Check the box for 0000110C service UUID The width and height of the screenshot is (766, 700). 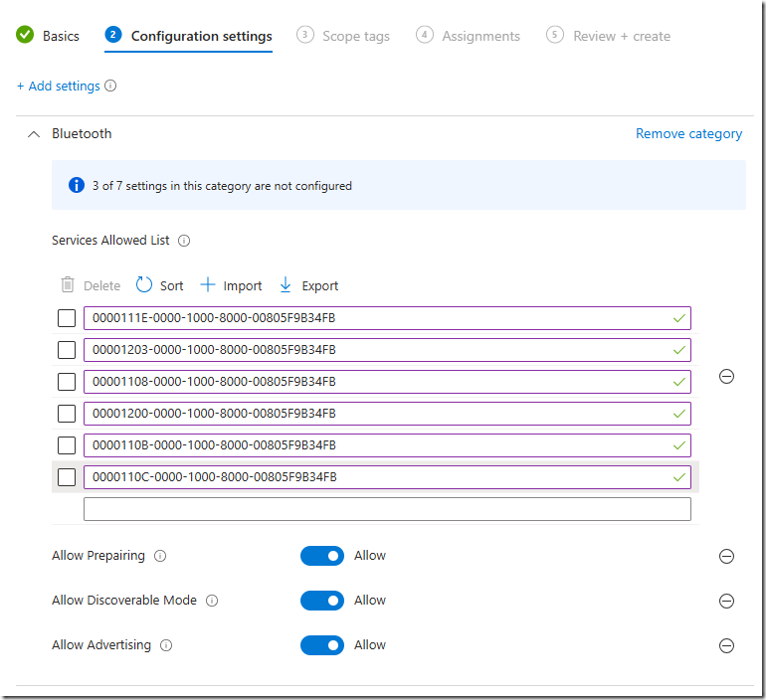(x=67, y=477)
